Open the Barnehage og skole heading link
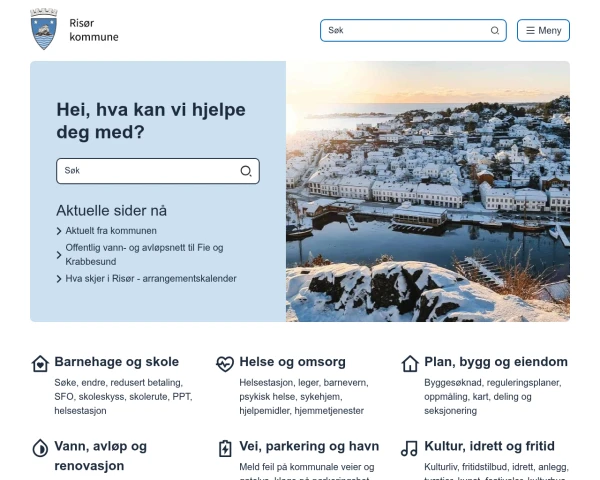This screenshot has width=600, height=480. click(x=117, y=362)
